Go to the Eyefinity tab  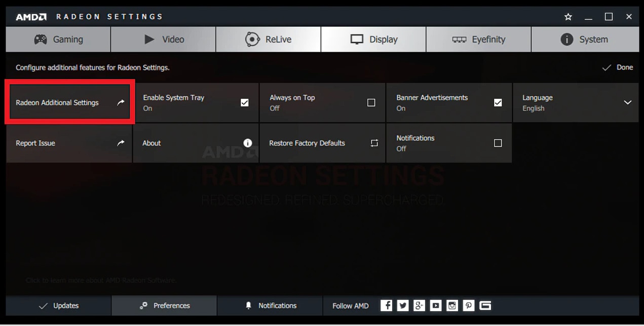(x=478, y=39)
